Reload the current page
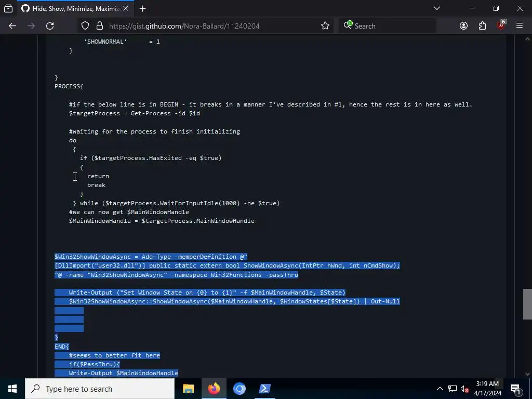Image resolution: width=532 pixels, height=399 pixels. pyautogui.click(x=50, y=26)
